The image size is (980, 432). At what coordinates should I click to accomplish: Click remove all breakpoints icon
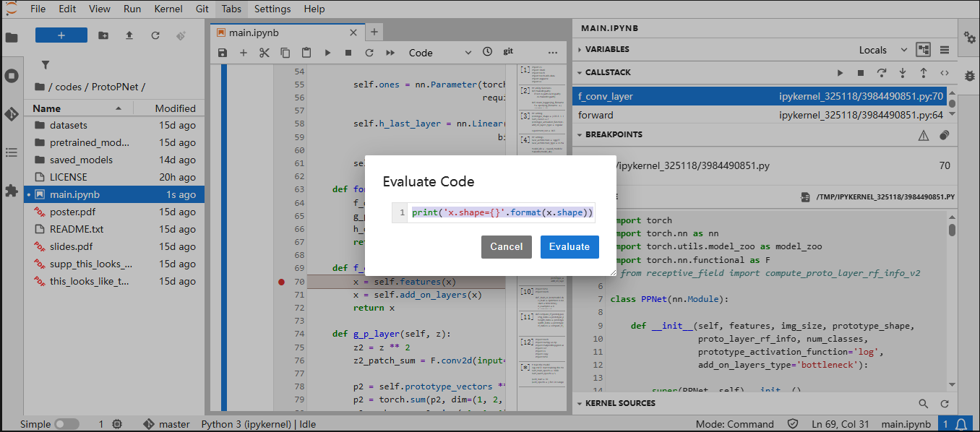click(x=944, y=135)
